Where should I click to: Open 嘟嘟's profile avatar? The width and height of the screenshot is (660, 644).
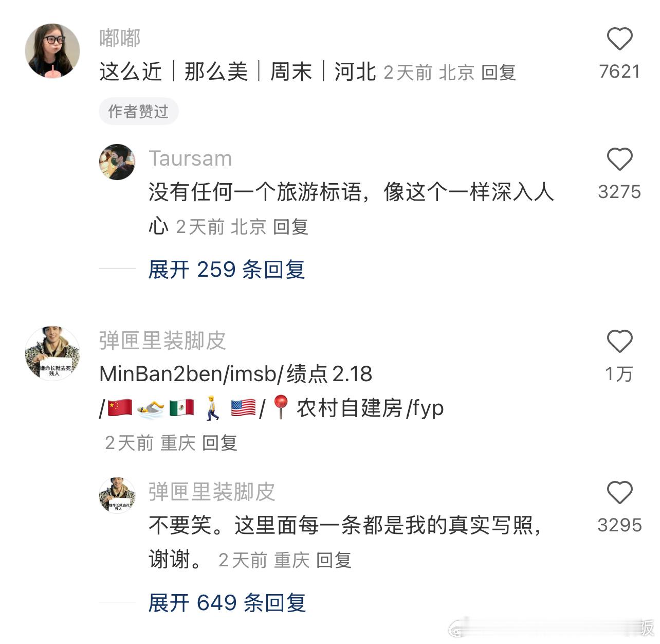[x=52, y=50]
